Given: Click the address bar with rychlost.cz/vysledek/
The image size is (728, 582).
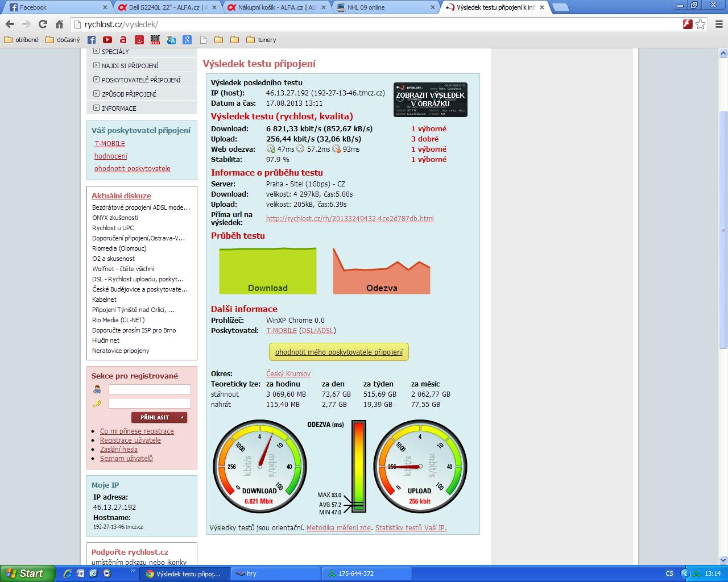Looking at the screenshot, I should click(x=375, y=24).
